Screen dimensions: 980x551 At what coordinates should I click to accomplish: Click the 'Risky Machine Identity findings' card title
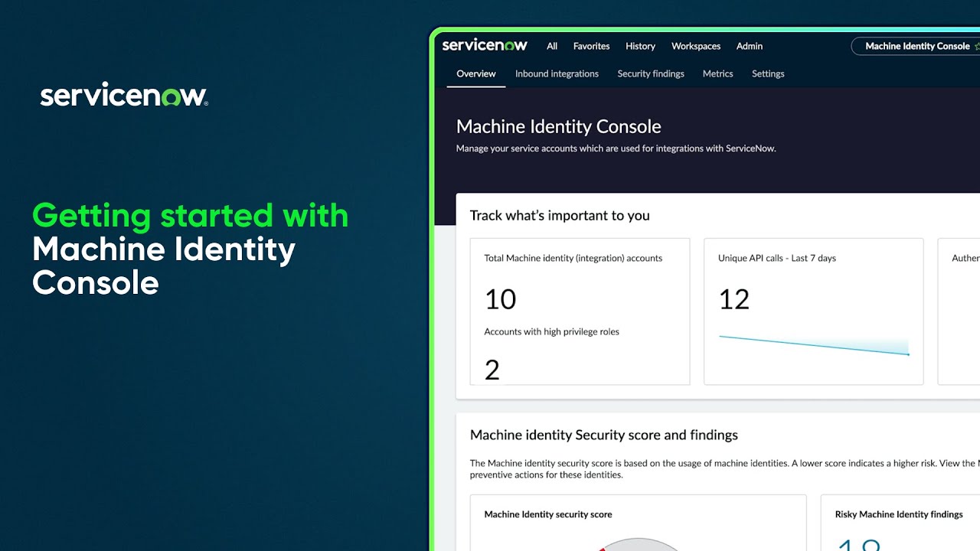(899, 514)
